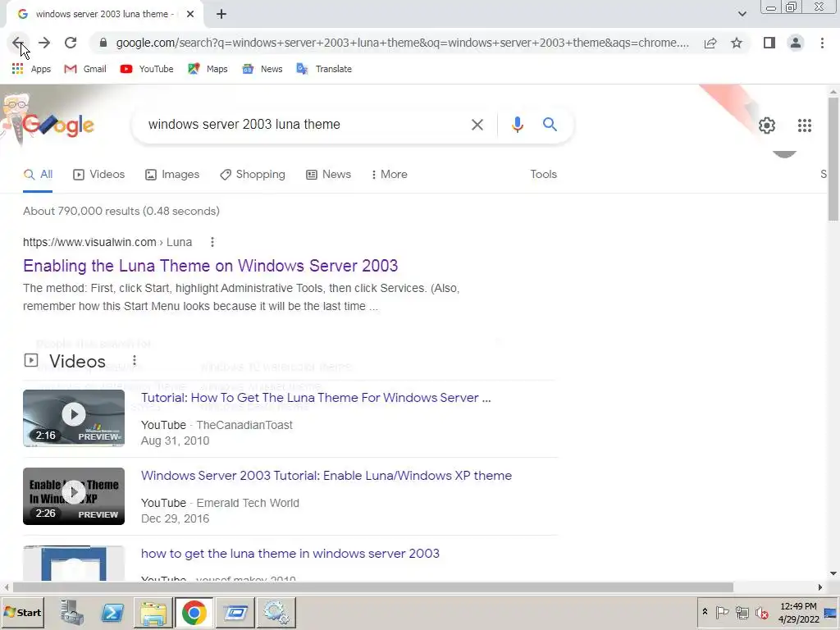The width and height of the screenshot is (840, 630).
Task: Start voice search with the microphone icon
Action: (x=517, y=125)
